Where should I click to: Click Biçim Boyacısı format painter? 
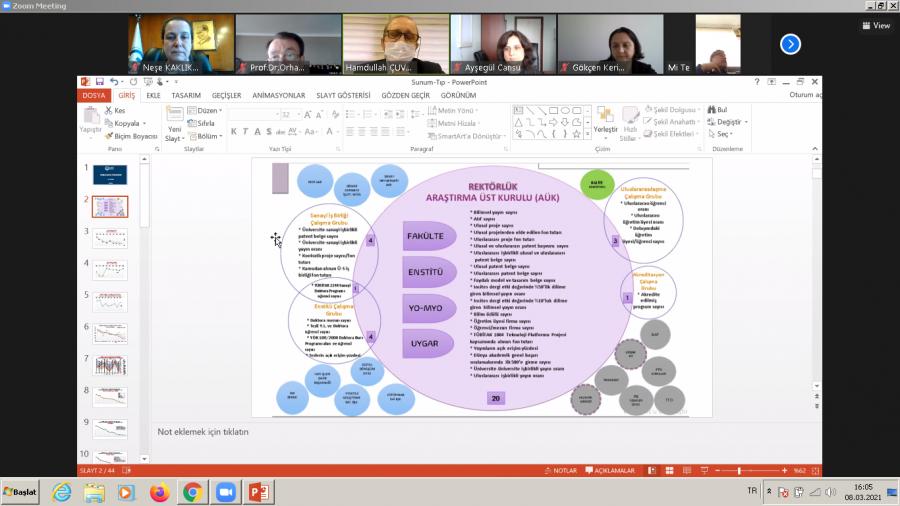130,135
